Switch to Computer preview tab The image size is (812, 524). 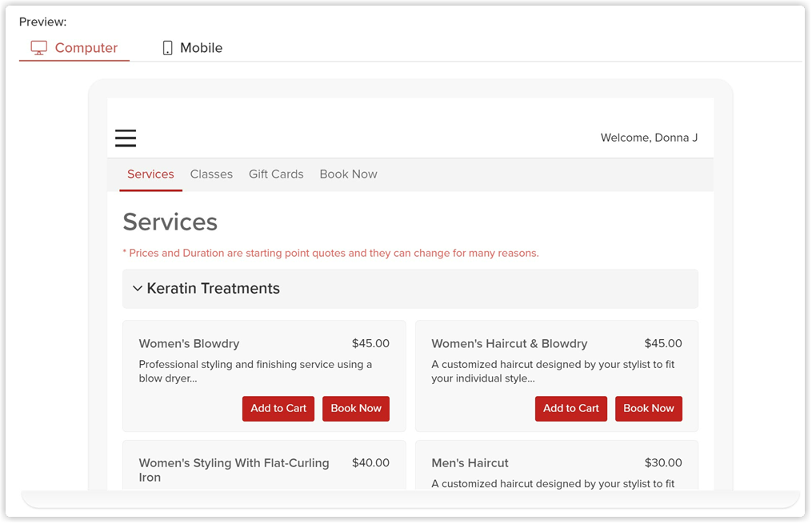74,48
